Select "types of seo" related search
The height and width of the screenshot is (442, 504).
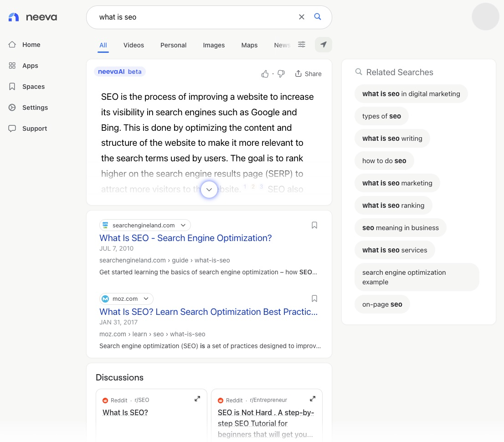tap(381, 116)
